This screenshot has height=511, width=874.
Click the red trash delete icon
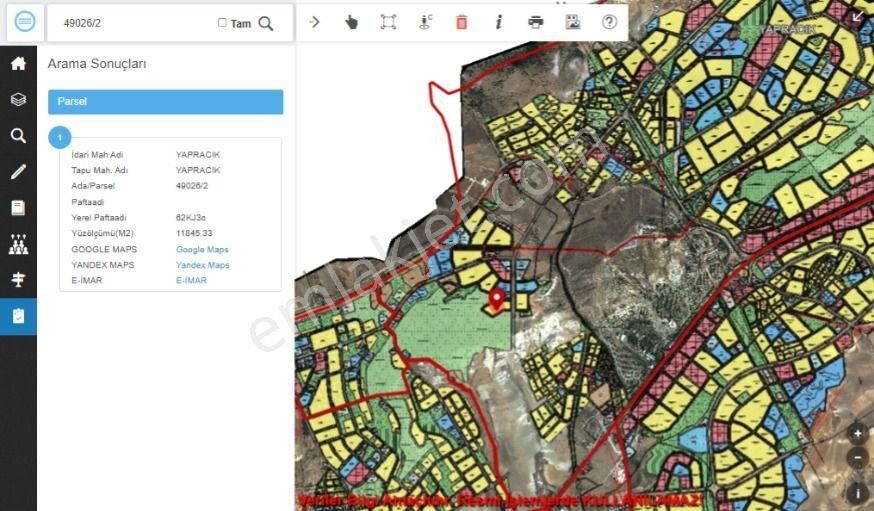point(462,22)
